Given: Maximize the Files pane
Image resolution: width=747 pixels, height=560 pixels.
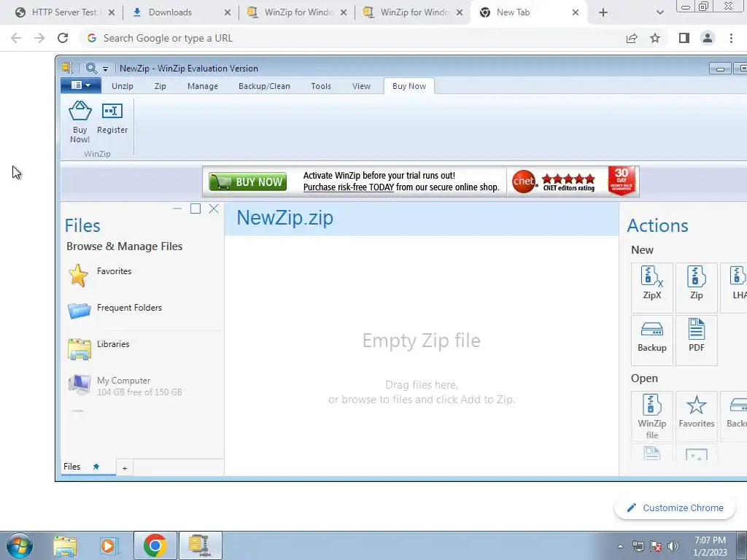Looking at the screenshot, I should click(196, 209).
